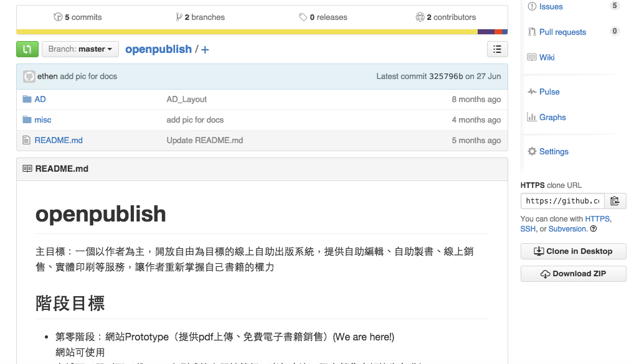Click the README.md file icon
This screenshot has width=634, height=364.
click(x=27, y=140)
